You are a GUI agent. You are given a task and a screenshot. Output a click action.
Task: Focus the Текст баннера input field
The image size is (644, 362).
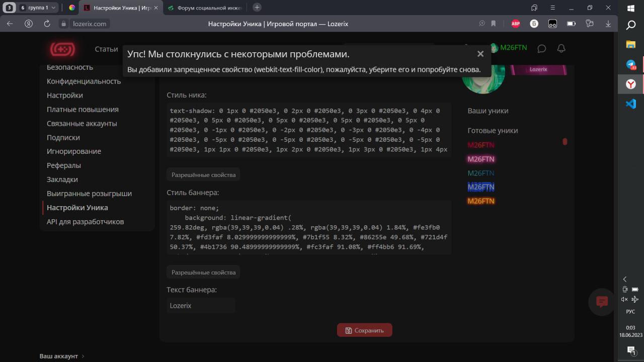[201, 306]
